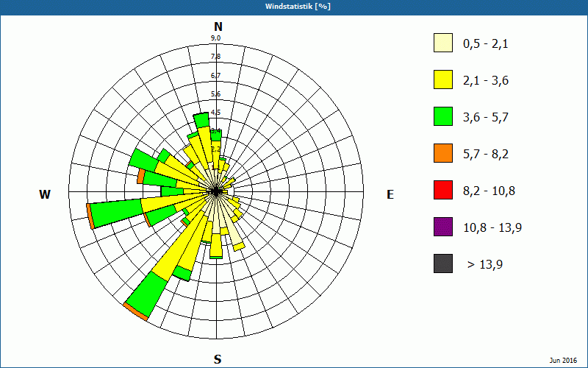Click the N compass label
This screenshot has width=588, height=368.
tap(218, 26)
